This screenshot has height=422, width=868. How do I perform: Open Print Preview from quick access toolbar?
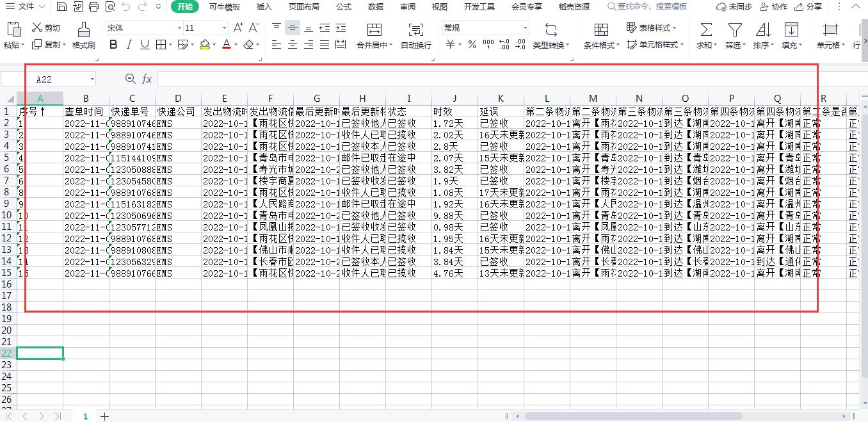click(x=109, y=7)
